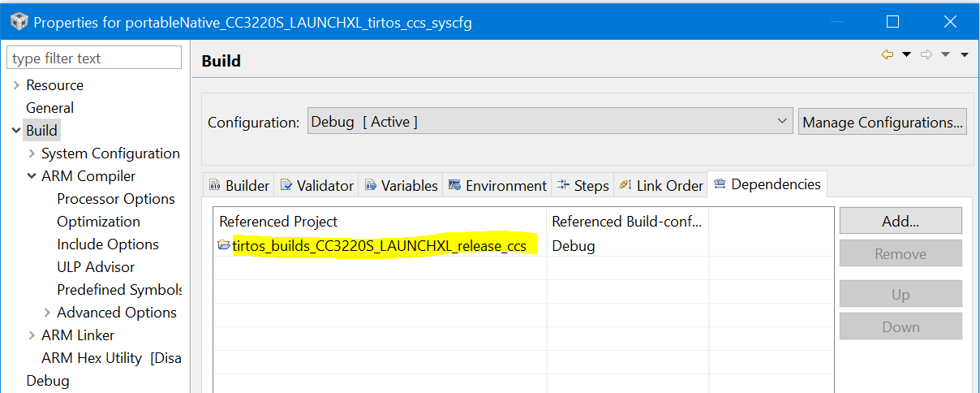The width and height of the screenshot is (980, 393).
Task: Switch to the Builder tab
Action: click(239, 185)
